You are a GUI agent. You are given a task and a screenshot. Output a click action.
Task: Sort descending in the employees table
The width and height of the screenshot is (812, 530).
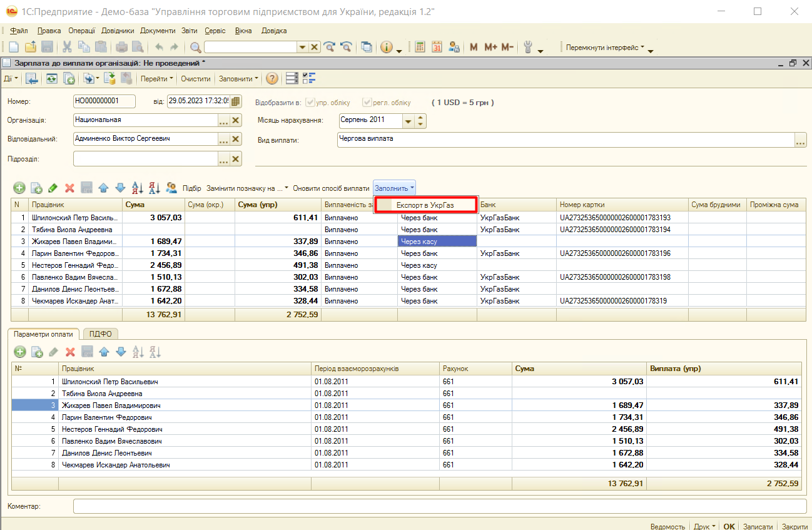tap(155, 188)
